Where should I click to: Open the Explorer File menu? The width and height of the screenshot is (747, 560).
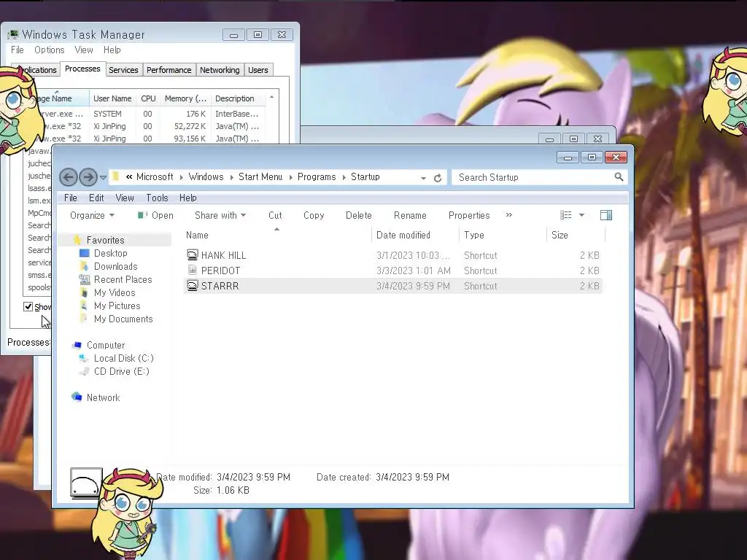[71, 198]
